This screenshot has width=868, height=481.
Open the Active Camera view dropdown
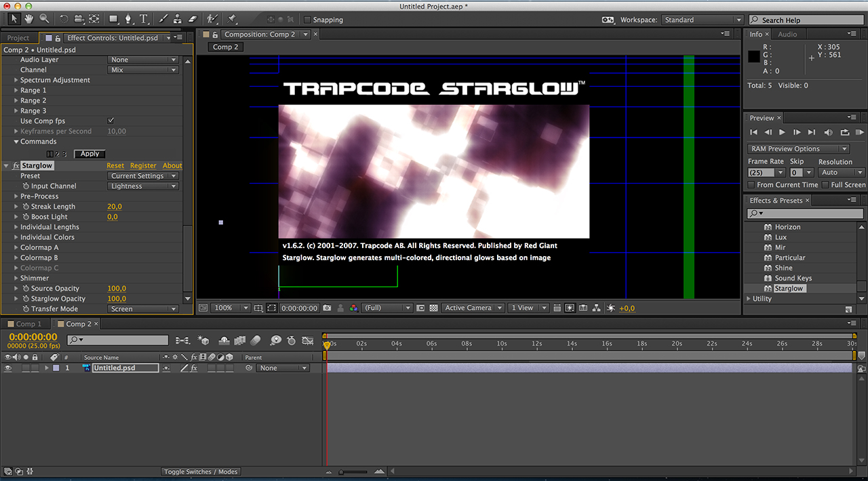[473, 308]
